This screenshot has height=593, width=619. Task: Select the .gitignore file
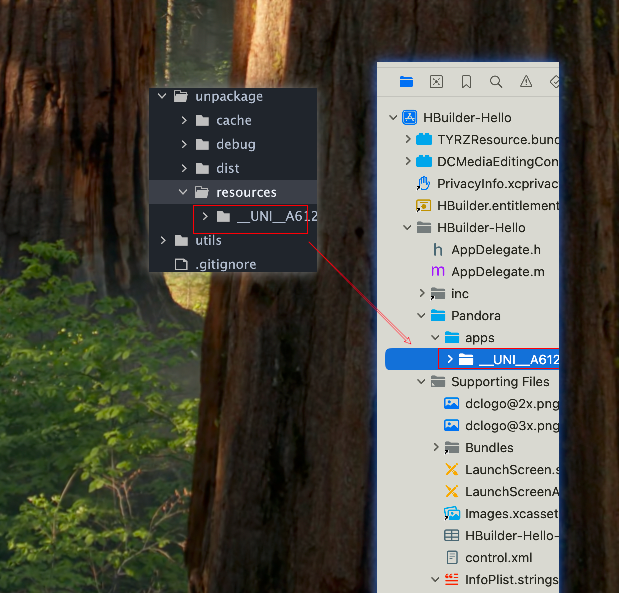224,264
